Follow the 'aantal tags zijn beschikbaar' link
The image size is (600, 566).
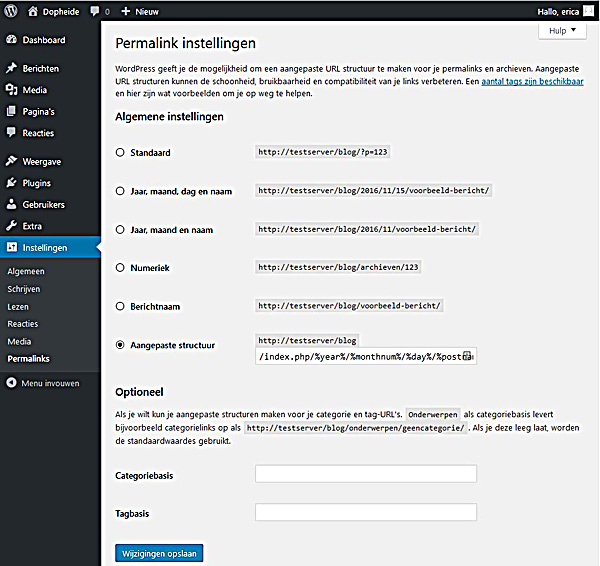(x=532, y=81)
